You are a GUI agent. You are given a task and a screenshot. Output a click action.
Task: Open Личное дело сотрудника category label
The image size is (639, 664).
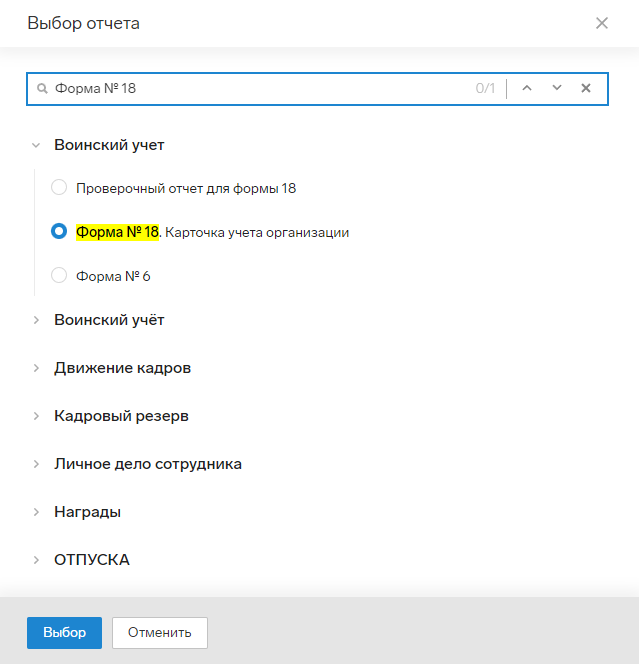tap(148, 464)
